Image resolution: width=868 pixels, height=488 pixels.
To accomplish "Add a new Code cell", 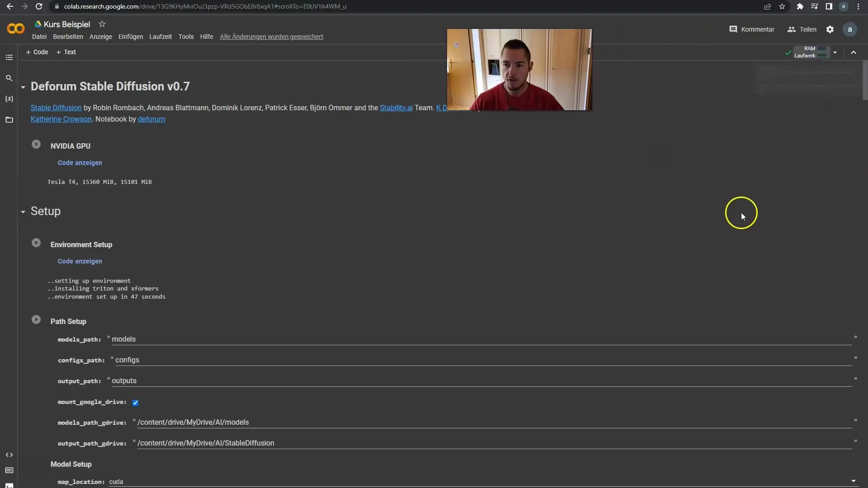I will point(37,52).
